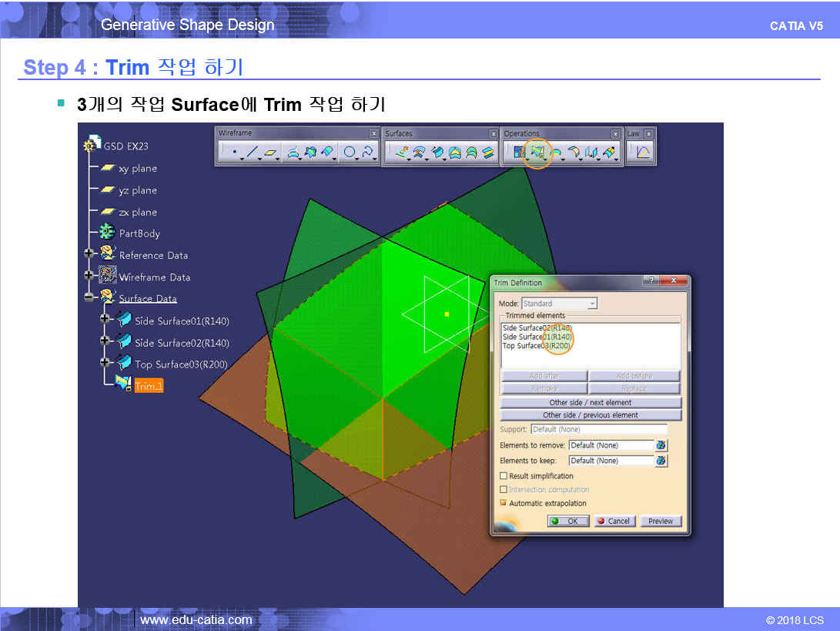Click the Elements to keep selector icon

click(x=661, y=461)
